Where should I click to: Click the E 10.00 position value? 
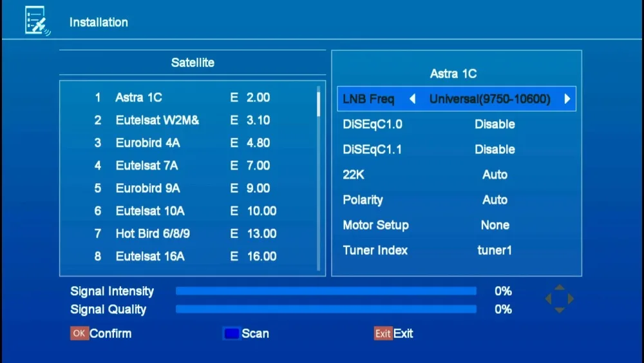[253, 211]
